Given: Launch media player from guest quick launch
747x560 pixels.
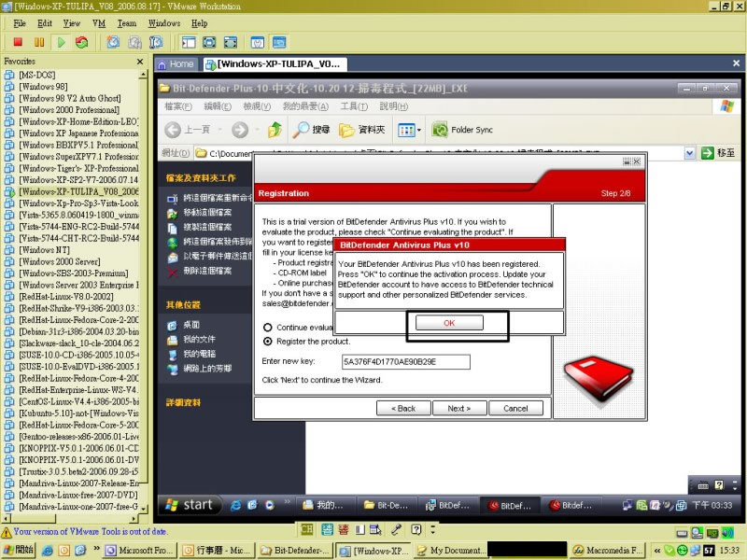Looking at the screenshot, I should 270,505.
